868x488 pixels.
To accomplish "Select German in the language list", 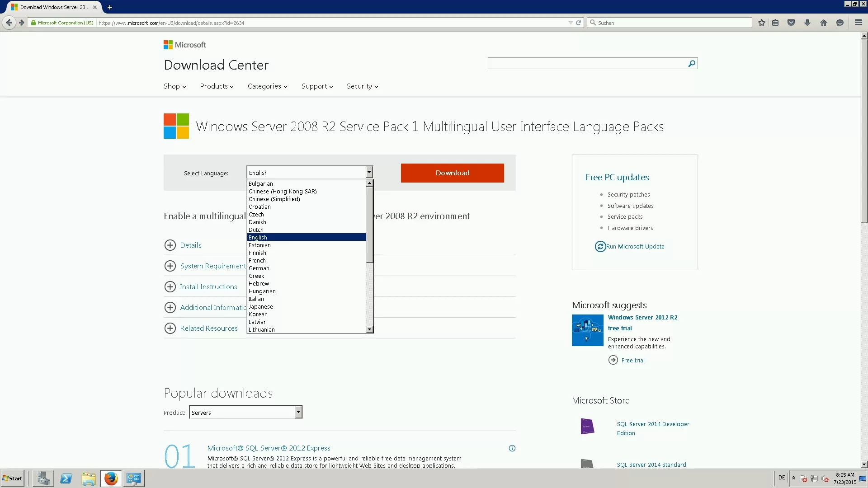I will [307, 268].
